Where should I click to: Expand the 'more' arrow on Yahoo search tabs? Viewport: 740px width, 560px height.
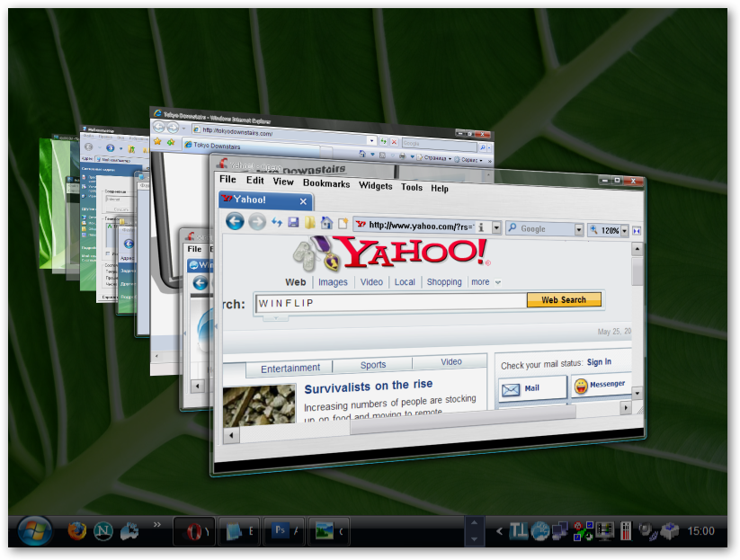498,282
